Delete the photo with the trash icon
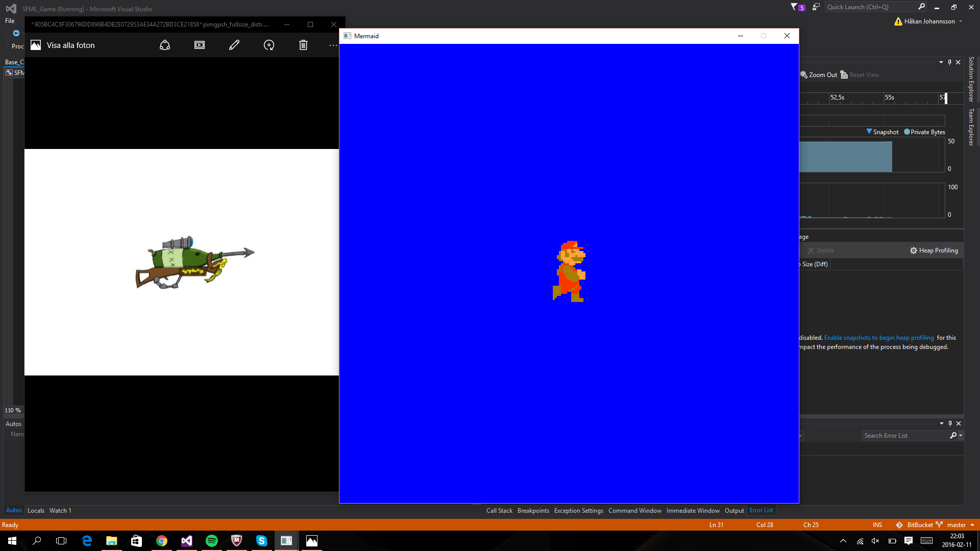The image size is (980, 551). pos(303,45)
